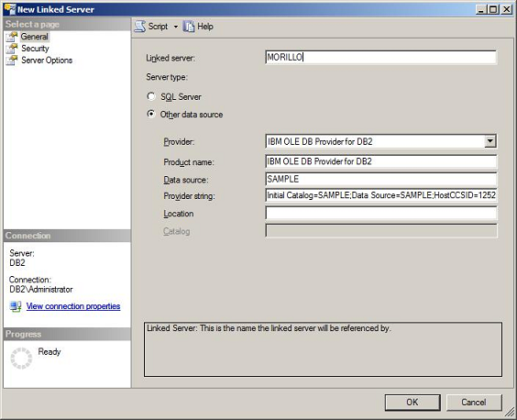Open the Security page

pyautogui.click(x=35, y=49)
